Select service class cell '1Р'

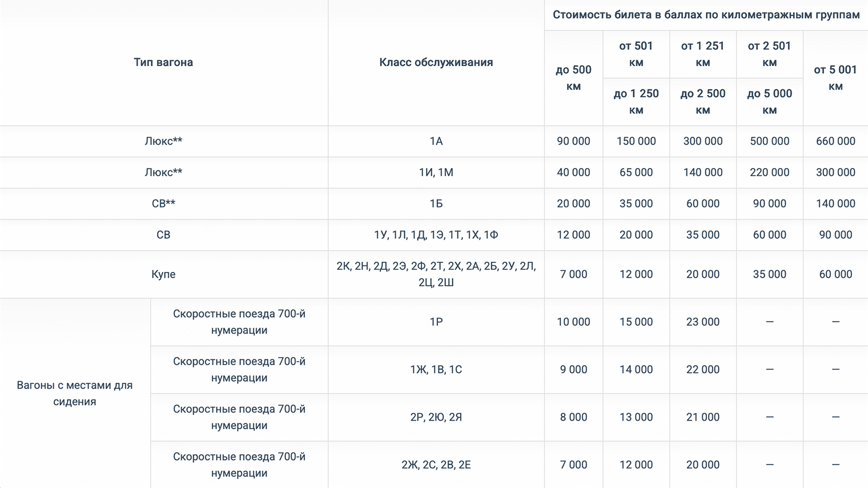436,322
